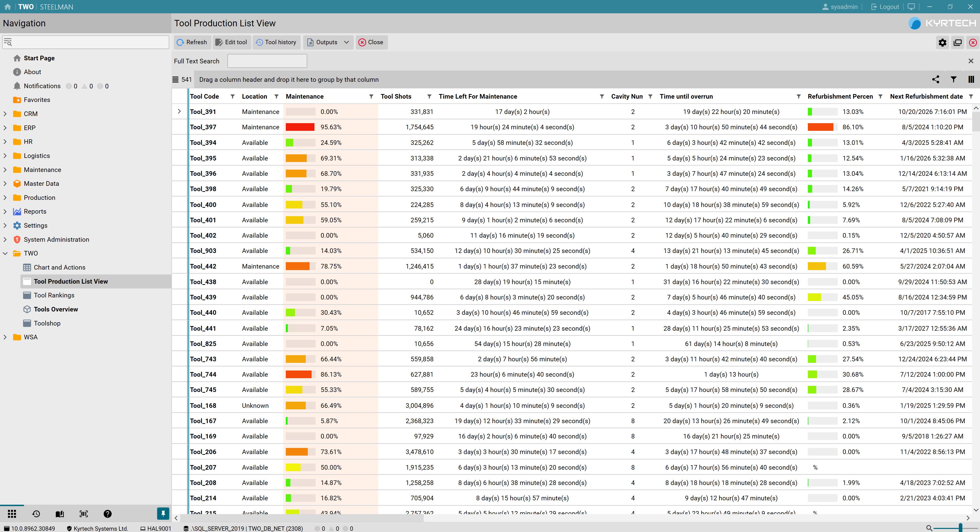Expand the Production folder
The width and height of the screenshot is (980, 532).
5,198
